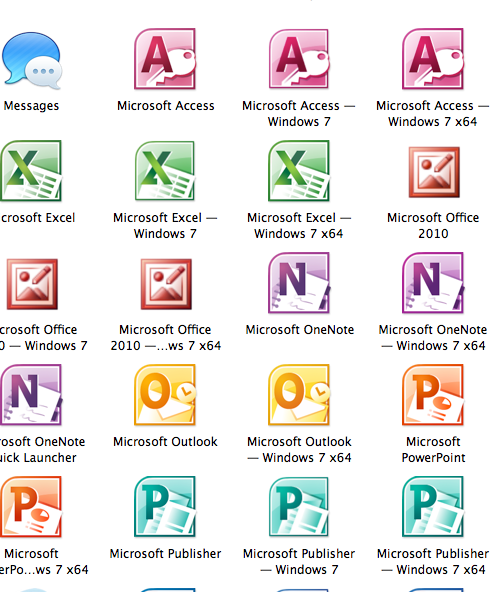Click the 'Messages' label text

31,106
